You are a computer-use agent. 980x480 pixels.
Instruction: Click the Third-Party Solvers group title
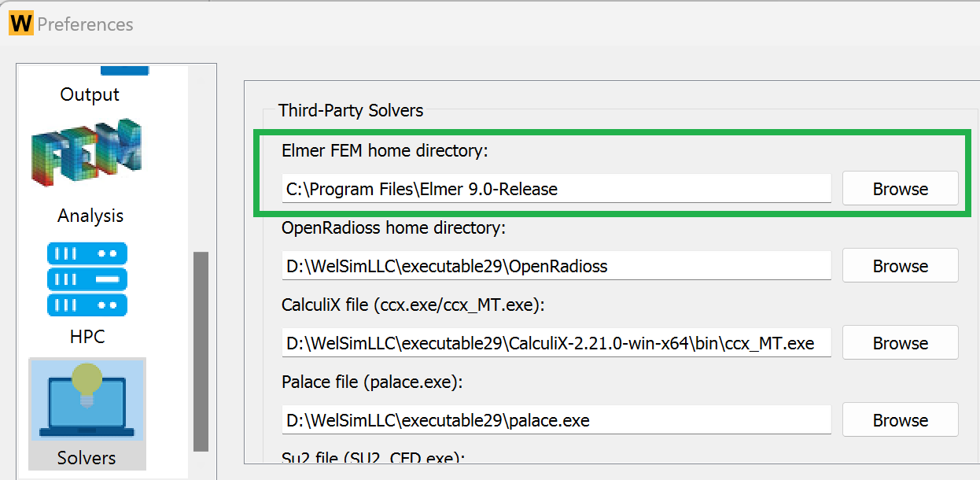coord(351,110)
